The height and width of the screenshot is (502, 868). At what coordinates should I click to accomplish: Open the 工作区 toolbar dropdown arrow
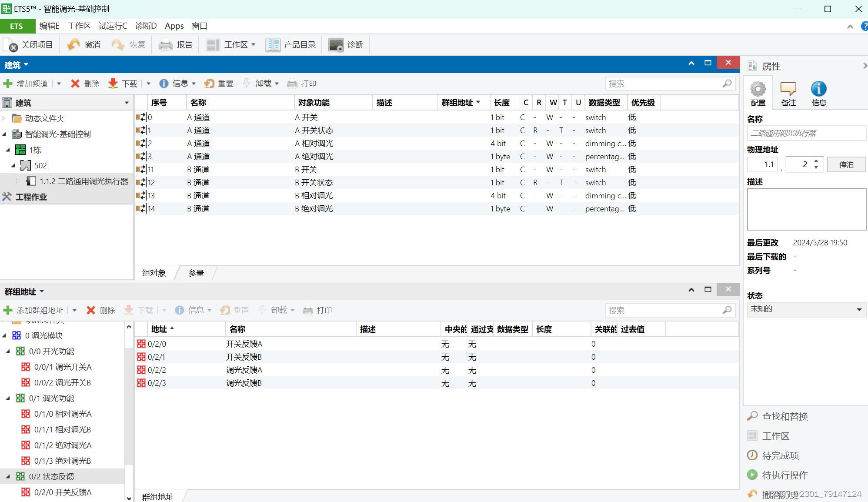click(253, 45)
